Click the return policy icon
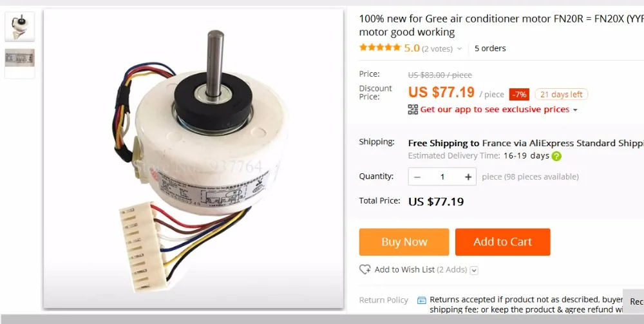The width and height of the screenshot is (644, 324). click(x=422, y=300)
